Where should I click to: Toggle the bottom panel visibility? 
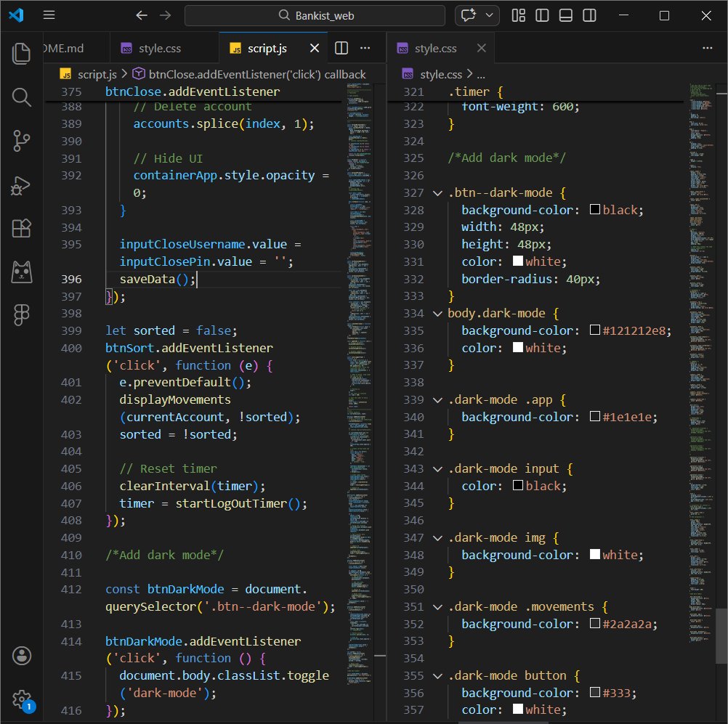click(x=566, y=15)
